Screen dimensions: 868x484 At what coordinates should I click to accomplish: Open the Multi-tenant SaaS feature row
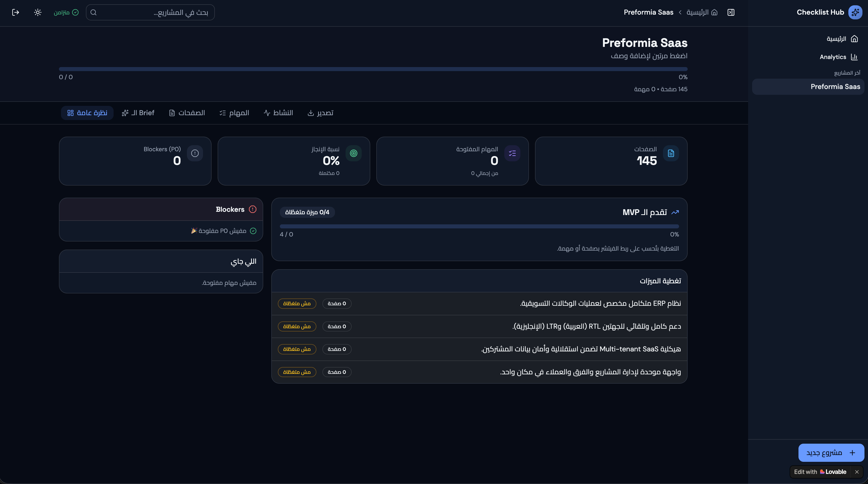tap(479, 349)
